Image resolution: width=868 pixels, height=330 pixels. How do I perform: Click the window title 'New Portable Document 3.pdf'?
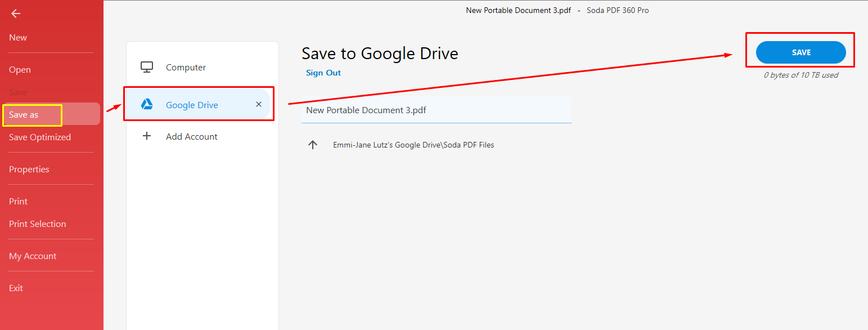pyautogui.click(x=519, y=10)
